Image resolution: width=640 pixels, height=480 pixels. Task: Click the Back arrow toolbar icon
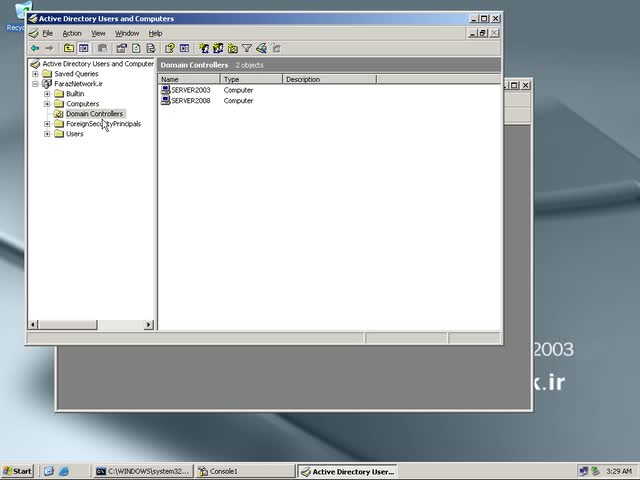pos(36,49)
